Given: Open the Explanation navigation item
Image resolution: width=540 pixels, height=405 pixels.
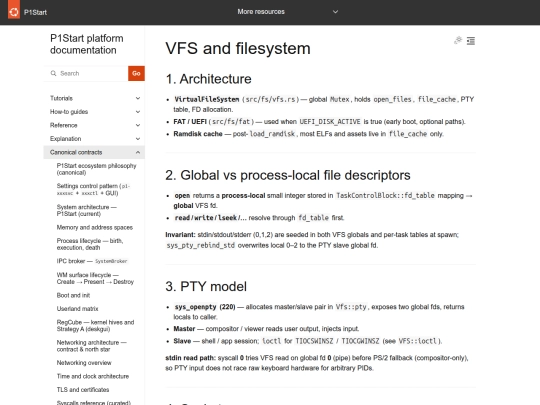Looking at the screenshot, I should (x=65, y=138).
